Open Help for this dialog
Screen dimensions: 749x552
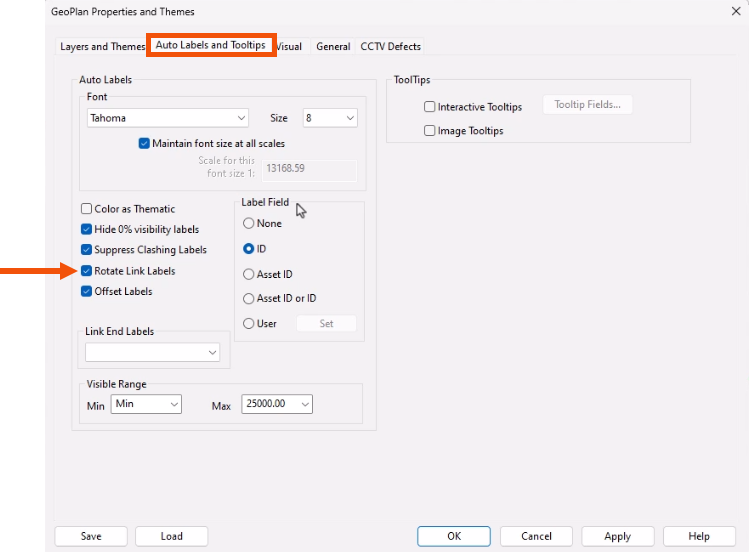[x=699, y=536]
